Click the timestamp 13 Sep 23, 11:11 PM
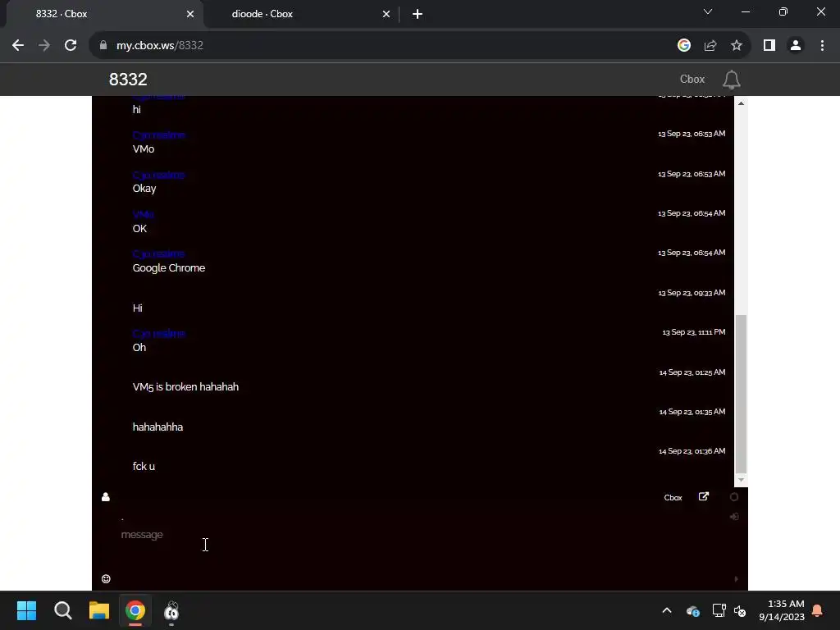 pyautogui.click(x=694, y=332)
